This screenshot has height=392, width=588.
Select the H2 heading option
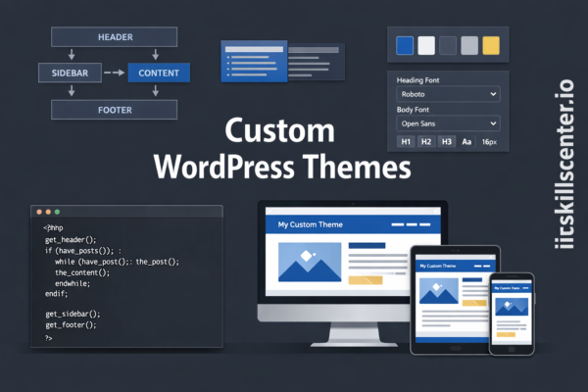[x=425, y=142]
